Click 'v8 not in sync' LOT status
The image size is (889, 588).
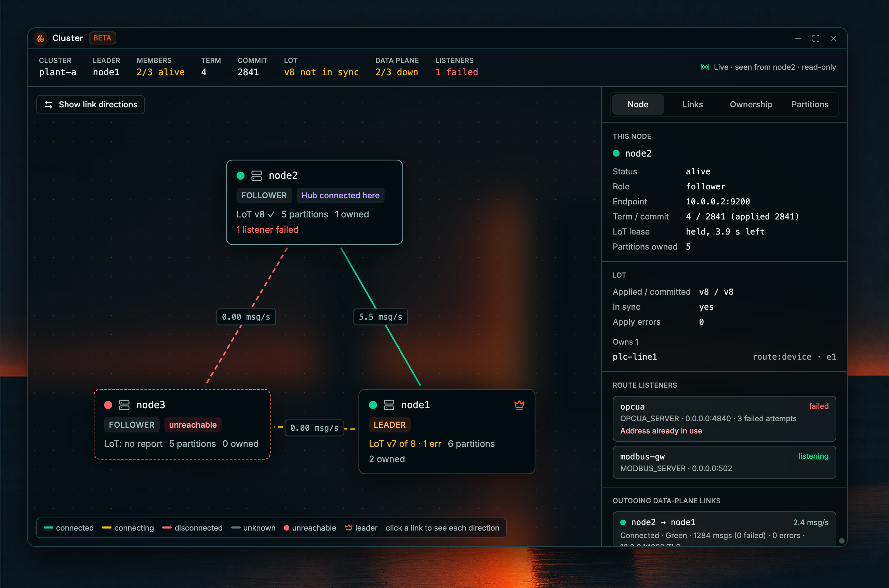321,72
